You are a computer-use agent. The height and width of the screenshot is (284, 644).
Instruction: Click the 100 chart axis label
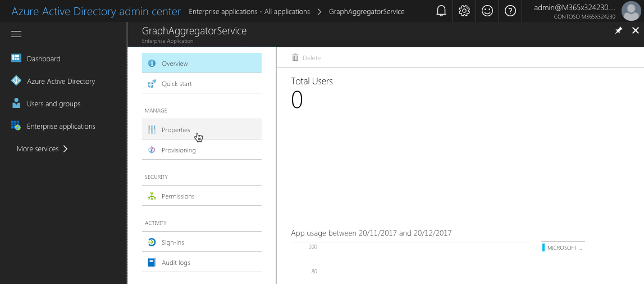313,246
